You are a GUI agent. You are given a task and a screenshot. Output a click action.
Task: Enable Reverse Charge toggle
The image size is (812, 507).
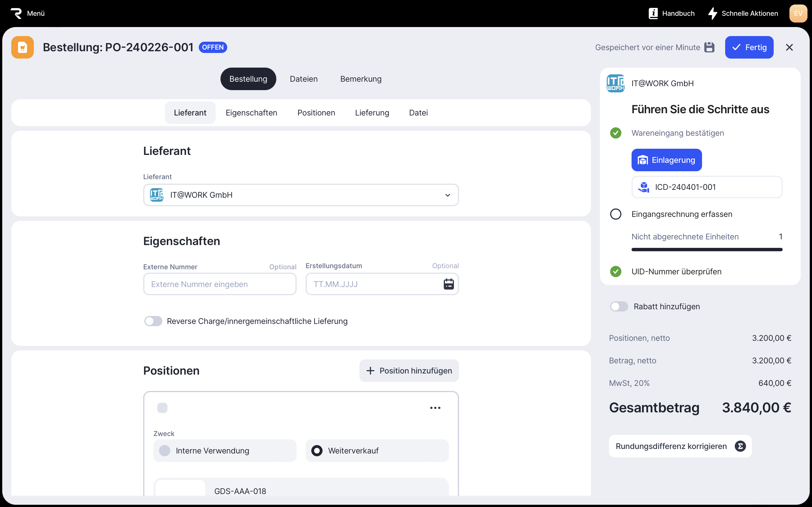[x=153, y=321]
